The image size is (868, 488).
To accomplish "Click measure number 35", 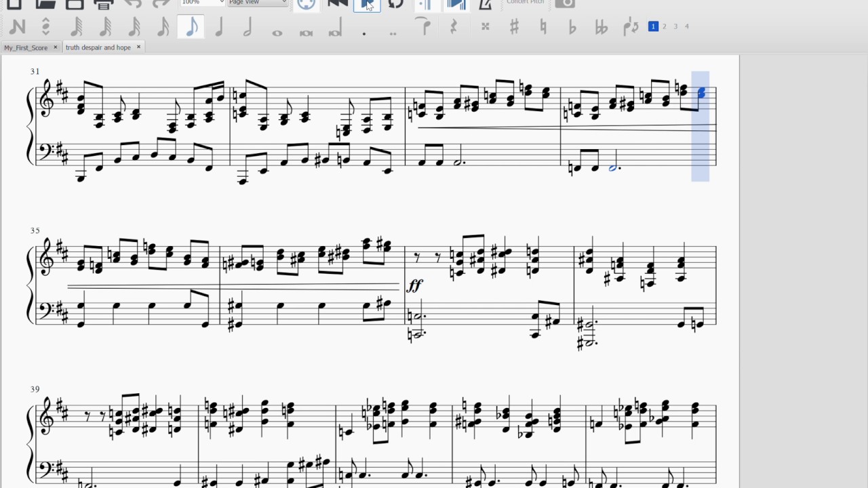I will [35, 230].
